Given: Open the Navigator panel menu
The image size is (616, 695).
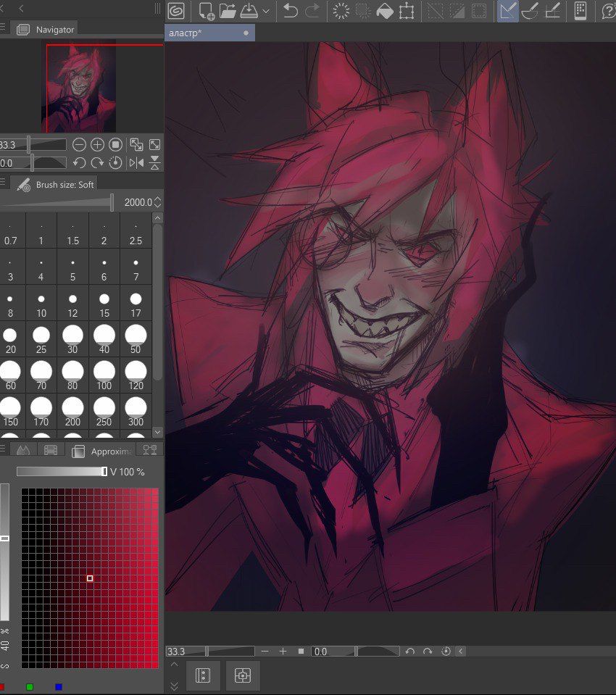Looking at the screenshot, I should pyautogui.click(x=3, y=28).
